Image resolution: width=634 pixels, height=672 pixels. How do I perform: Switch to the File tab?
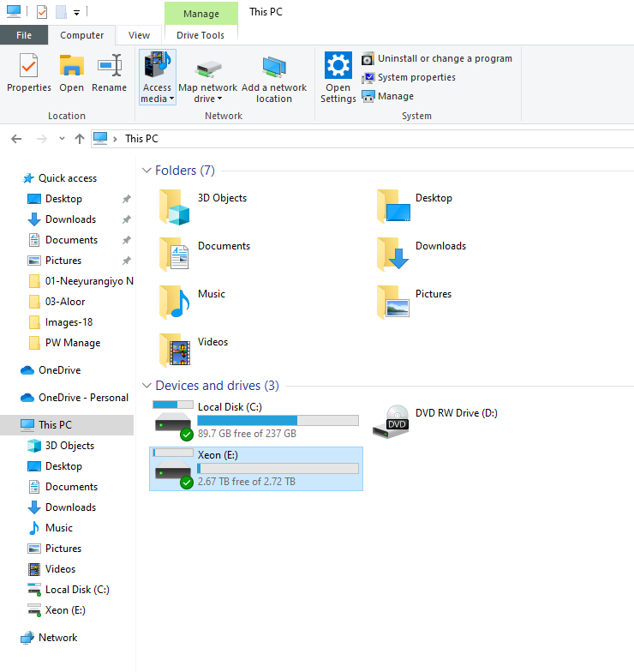point(24,35)
